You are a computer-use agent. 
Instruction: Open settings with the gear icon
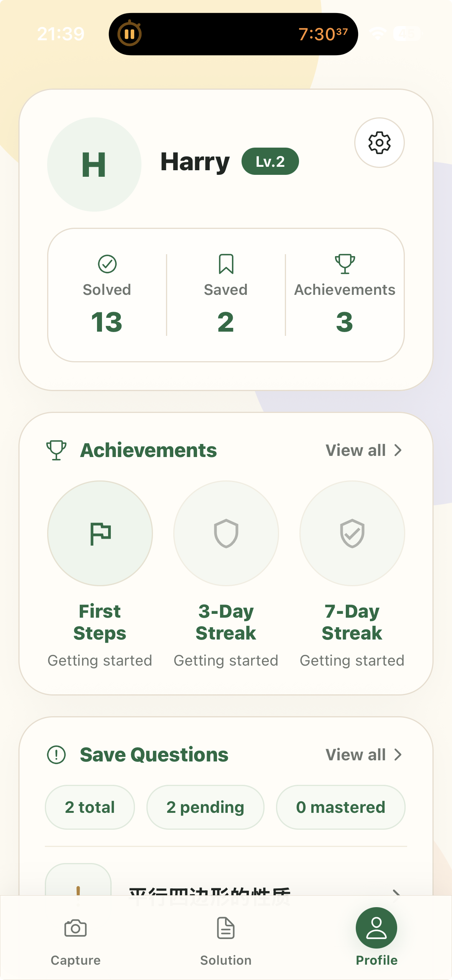pyautogui.click(x=379, y=143)
